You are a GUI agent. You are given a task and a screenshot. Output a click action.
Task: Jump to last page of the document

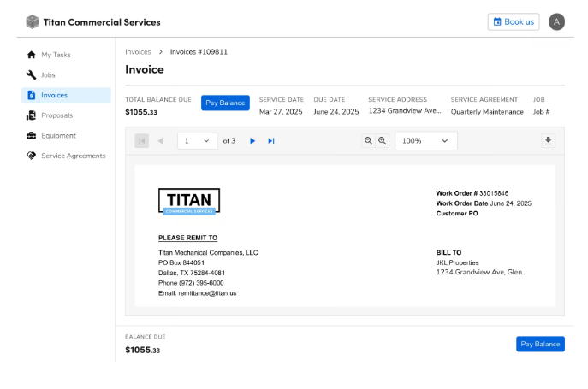coord(271,141)
